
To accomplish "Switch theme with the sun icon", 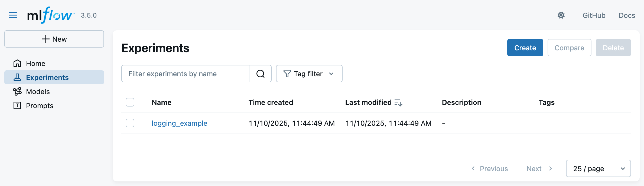I will tap(561, 15).
